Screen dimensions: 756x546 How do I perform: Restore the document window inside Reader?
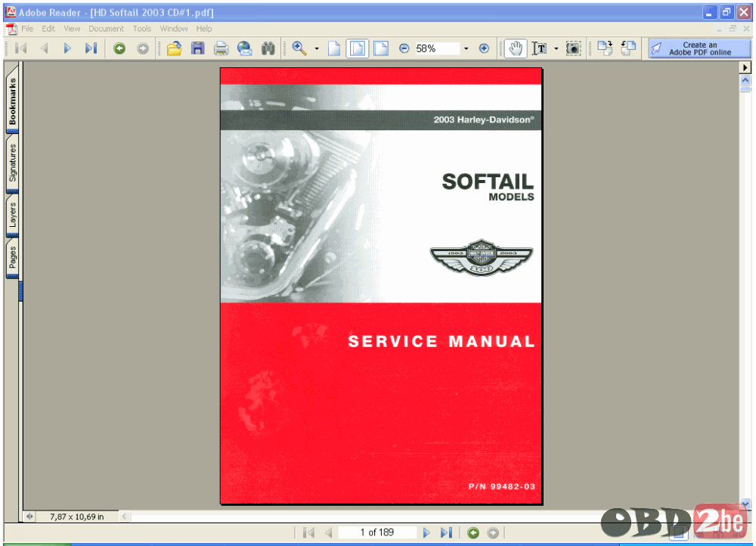pos(733,29)
